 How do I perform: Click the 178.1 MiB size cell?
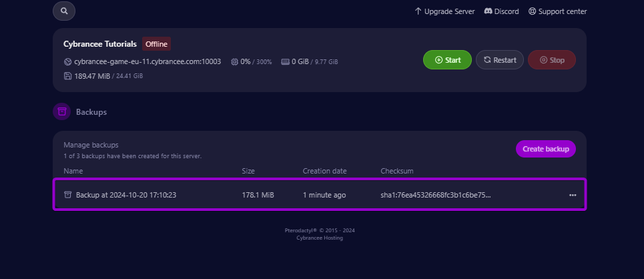click(258, 195)
